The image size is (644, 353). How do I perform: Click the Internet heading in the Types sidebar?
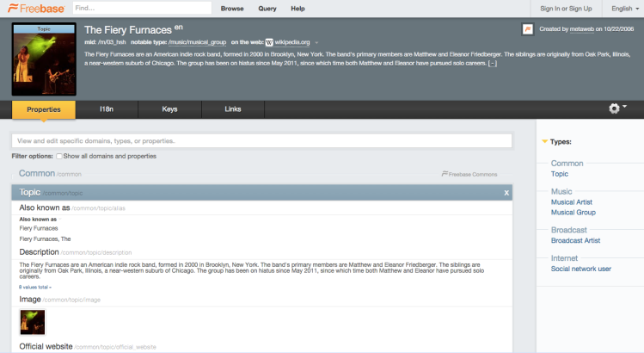[564, 258]
